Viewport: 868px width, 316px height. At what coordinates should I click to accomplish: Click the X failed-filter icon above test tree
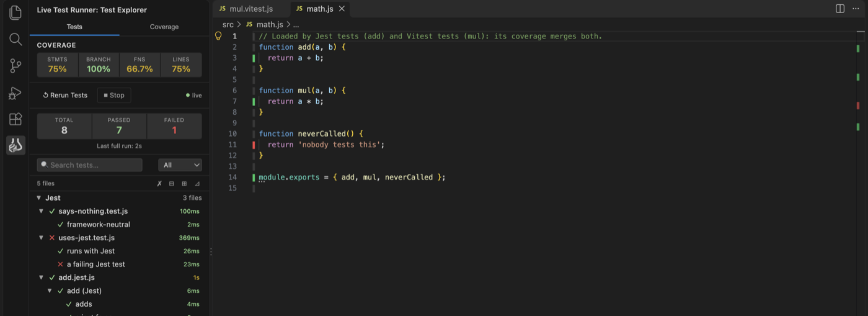tap(159, 184)
